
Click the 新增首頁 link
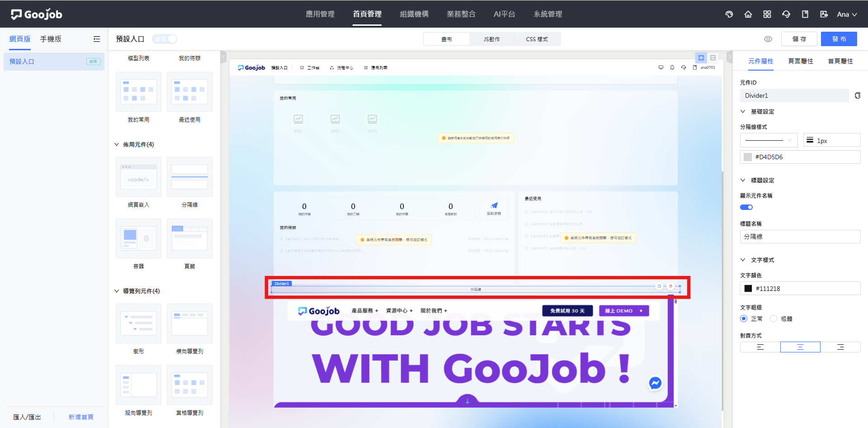pos(81,417)
